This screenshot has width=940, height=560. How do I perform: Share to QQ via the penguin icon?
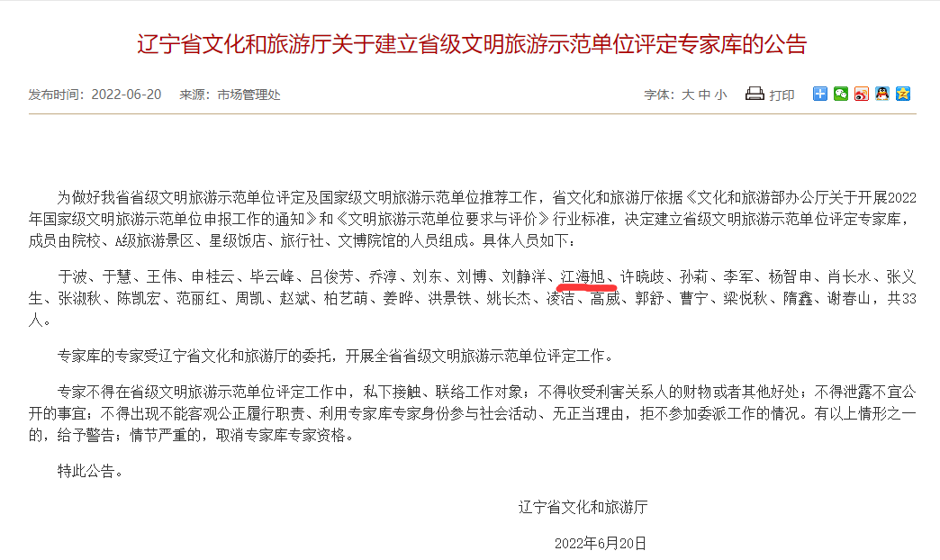(x=881, y=94)
